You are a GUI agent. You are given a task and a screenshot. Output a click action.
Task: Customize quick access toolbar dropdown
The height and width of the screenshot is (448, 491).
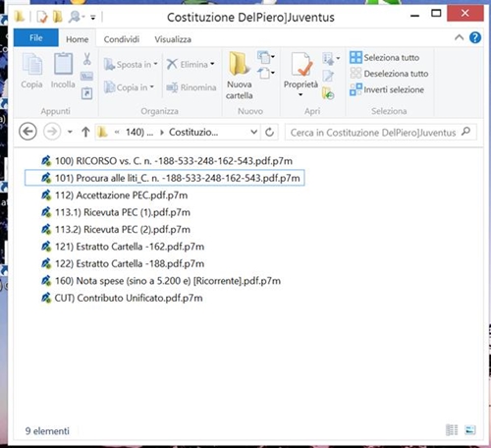pos(93,18)
